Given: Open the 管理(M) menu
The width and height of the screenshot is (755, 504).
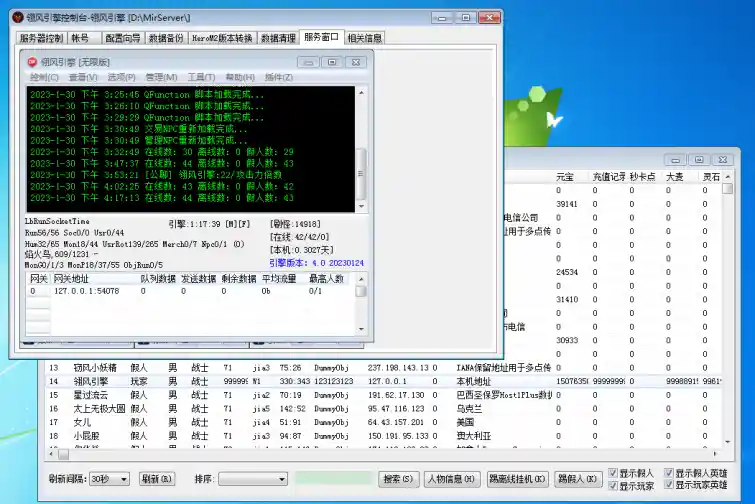Looking at the screenshot, I should (161, 77).
